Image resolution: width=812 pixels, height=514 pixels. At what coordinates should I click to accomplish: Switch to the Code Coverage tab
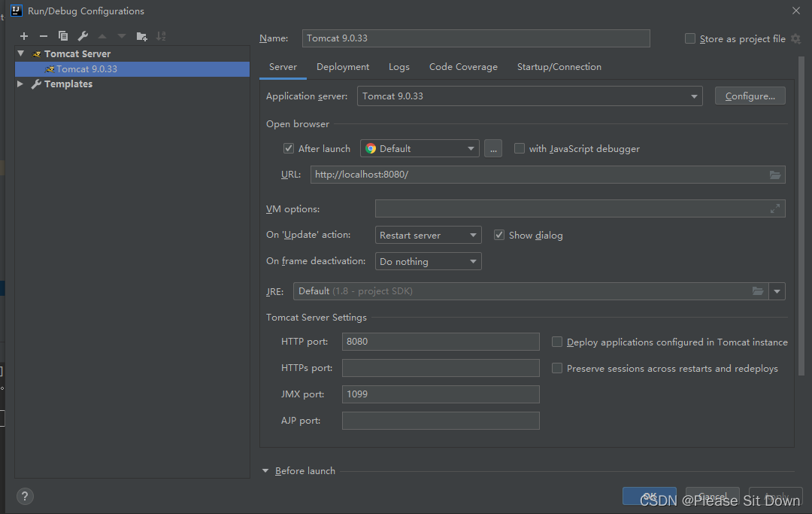pos(463,67)
